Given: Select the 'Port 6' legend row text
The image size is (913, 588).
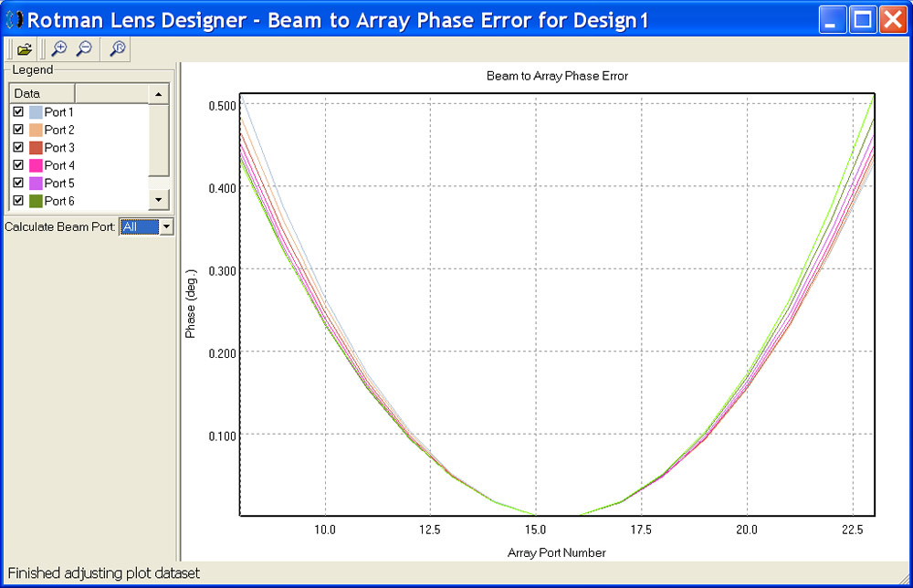Looking at the screenshot, I should pos(59,201).
